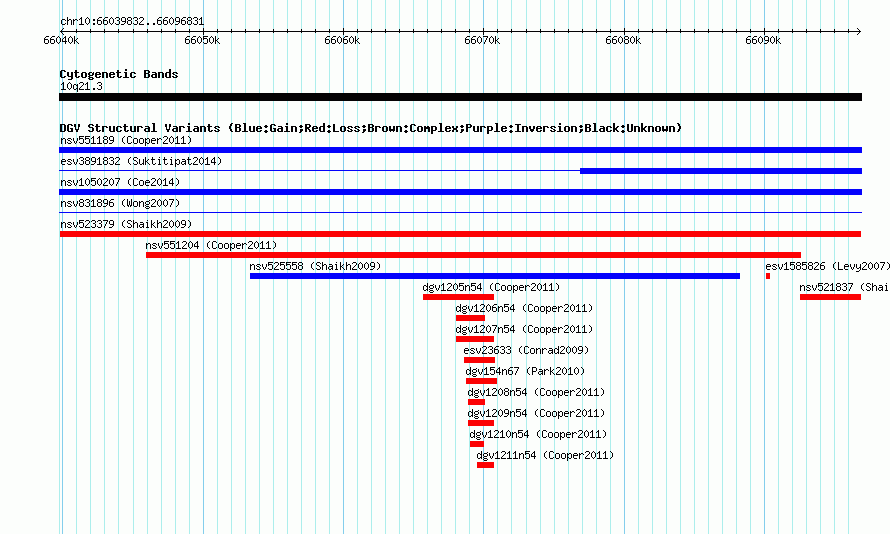This screenshot has width=890, height=534.
Task: Click the nsv551189 (Cooper2011) variant label
Action: click(x=126, y=140)
